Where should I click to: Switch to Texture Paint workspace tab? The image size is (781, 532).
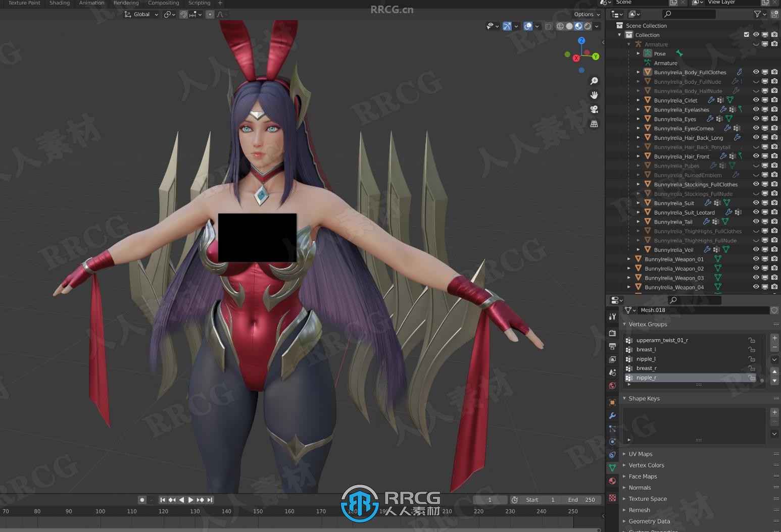click(x=24, y=3)
